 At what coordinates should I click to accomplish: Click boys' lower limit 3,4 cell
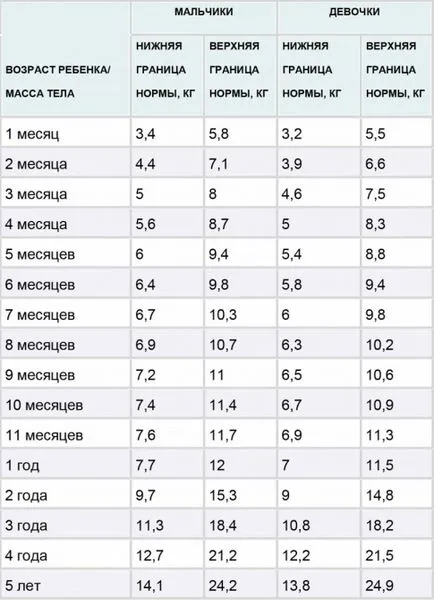point(145,134)
